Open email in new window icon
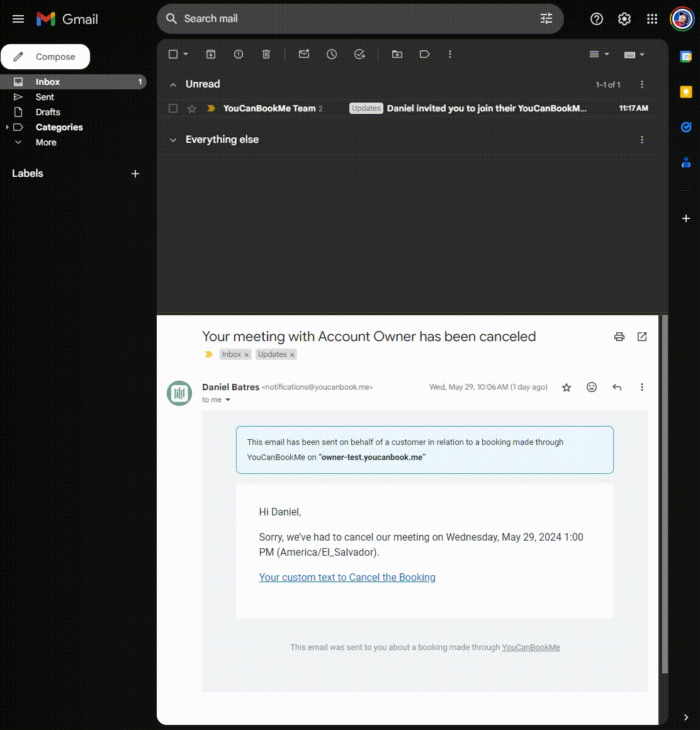 coord(642,337)
